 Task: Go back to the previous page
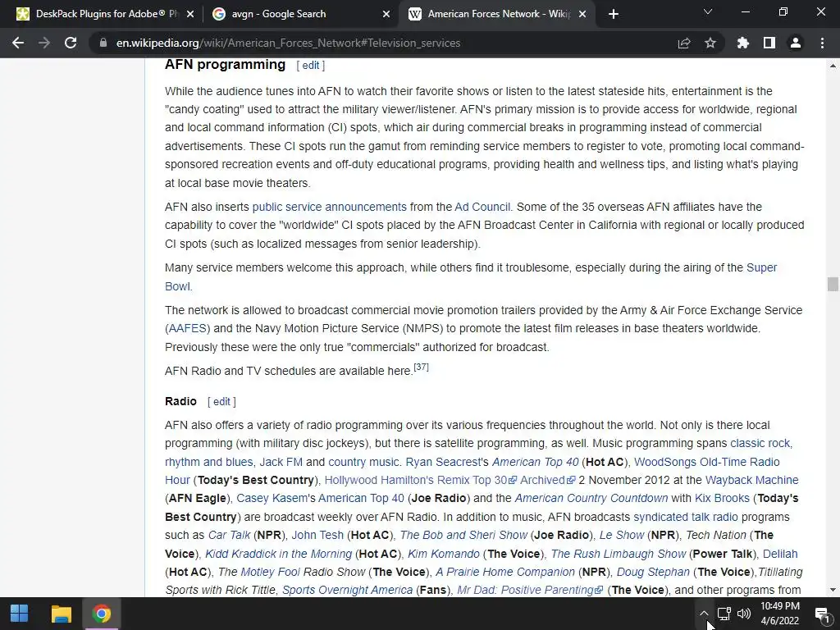pos(18,43)
